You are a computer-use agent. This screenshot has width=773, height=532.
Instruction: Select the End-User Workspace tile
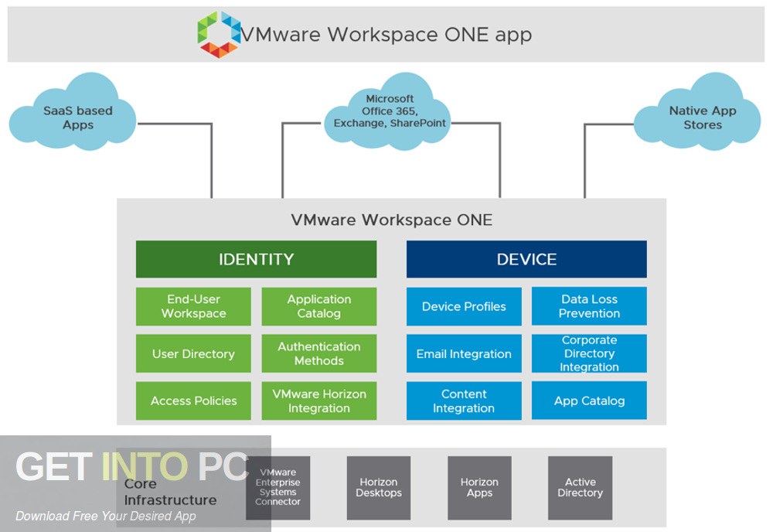[193, 307]
